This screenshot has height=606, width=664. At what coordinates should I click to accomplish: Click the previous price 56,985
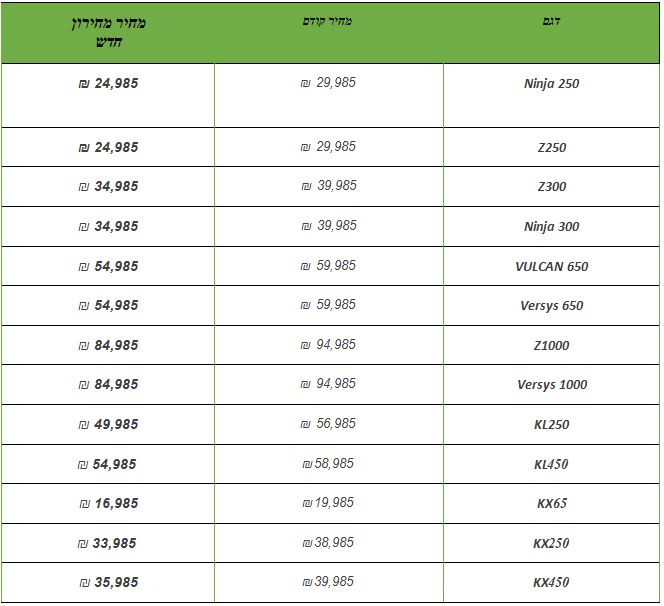[328, 424]
